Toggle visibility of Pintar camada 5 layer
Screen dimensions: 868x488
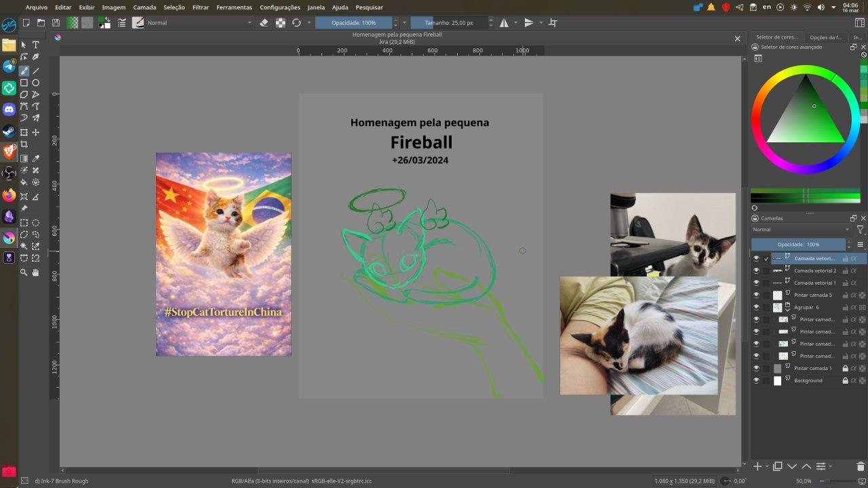pyautogui.click(x=756, y=296)
